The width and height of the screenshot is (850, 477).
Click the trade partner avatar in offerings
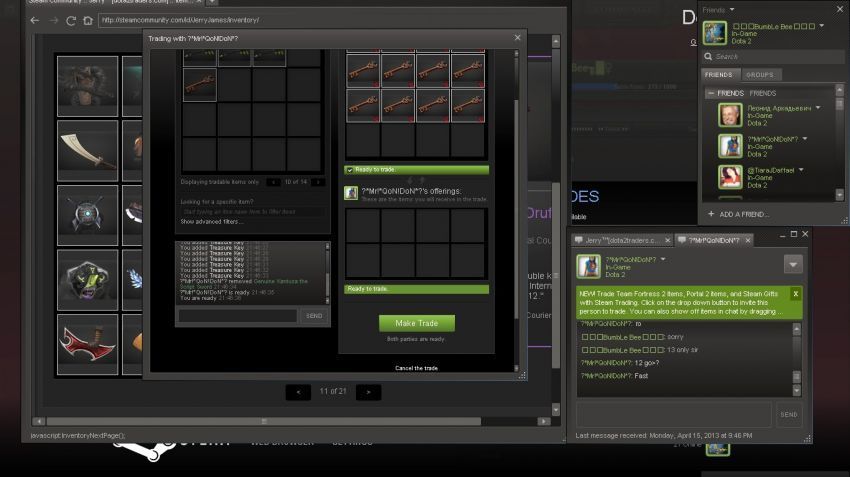pos(351,193)
